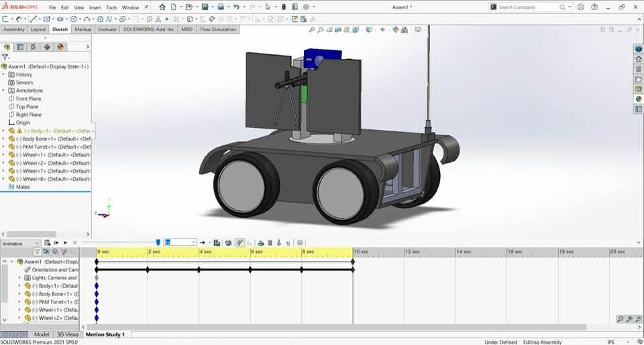Click the Save icon in the top toolbar

(205, 7)
